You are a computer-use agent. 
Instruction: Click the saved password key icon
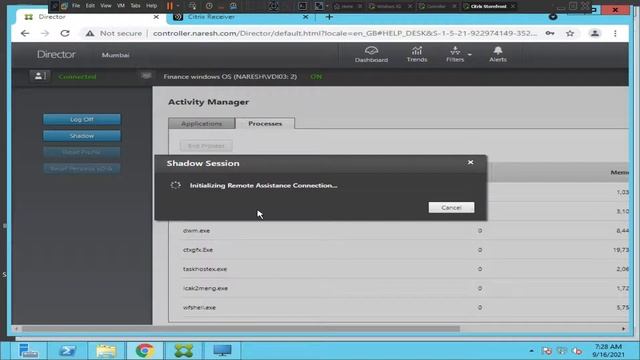550,33
